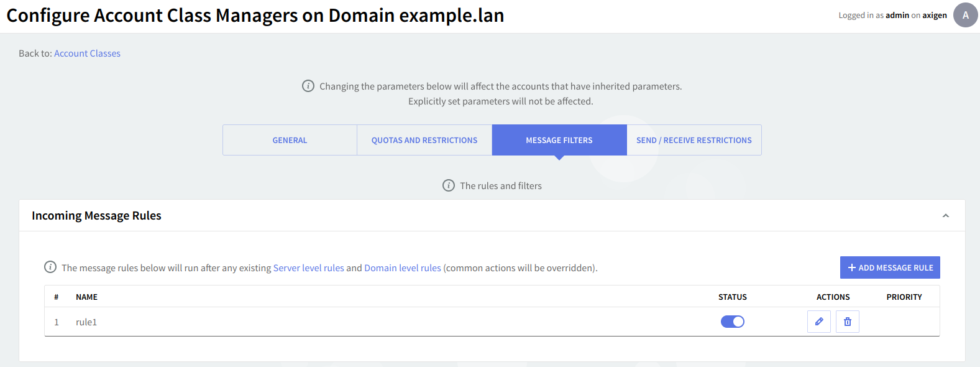Open the Quotas and Restrictions tab
This screenshot has width=980, height=367.
(x=424, y=140)
